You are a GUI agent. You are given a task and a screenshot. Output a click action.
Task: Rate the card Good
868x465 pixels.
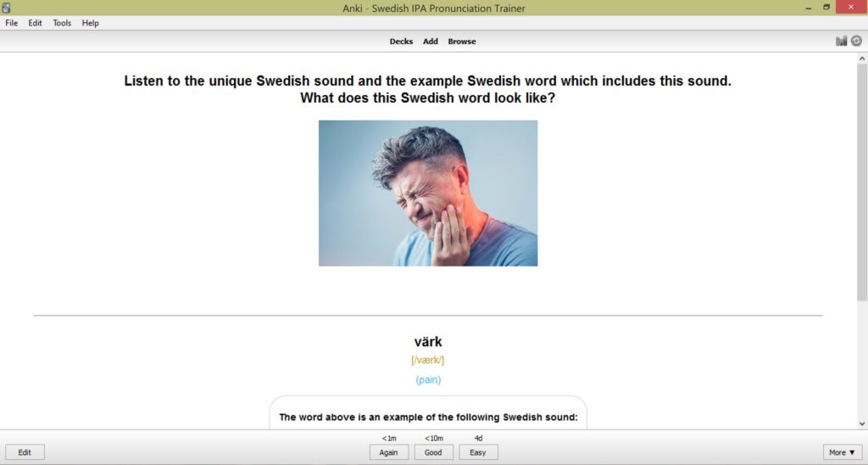(x=433, y=452)
